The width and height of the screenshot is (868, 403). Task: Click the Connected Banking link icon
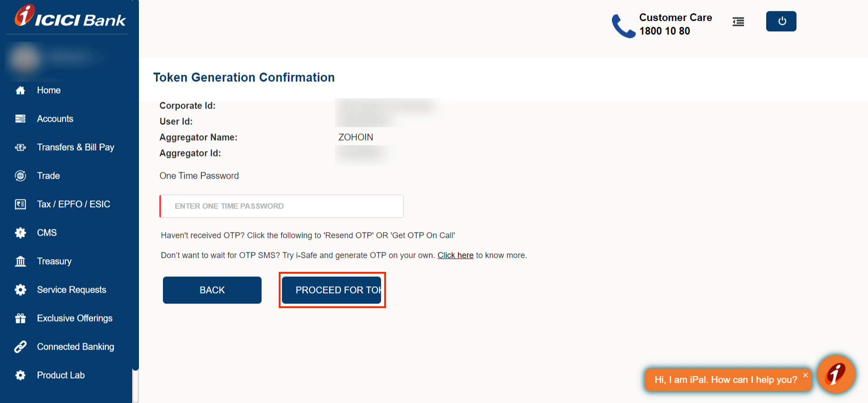pos(20,347)
